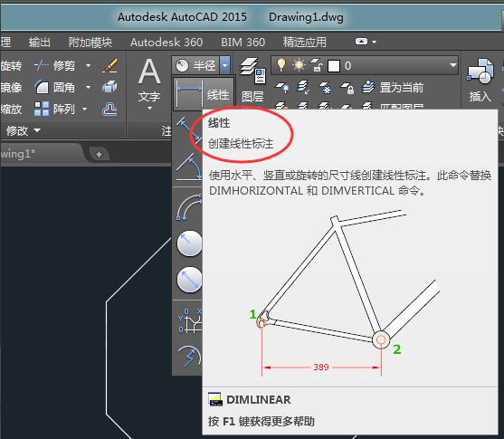Select the 阵列 array tool
The width and height of the screenshot is (504, 439).
point(54,109)
